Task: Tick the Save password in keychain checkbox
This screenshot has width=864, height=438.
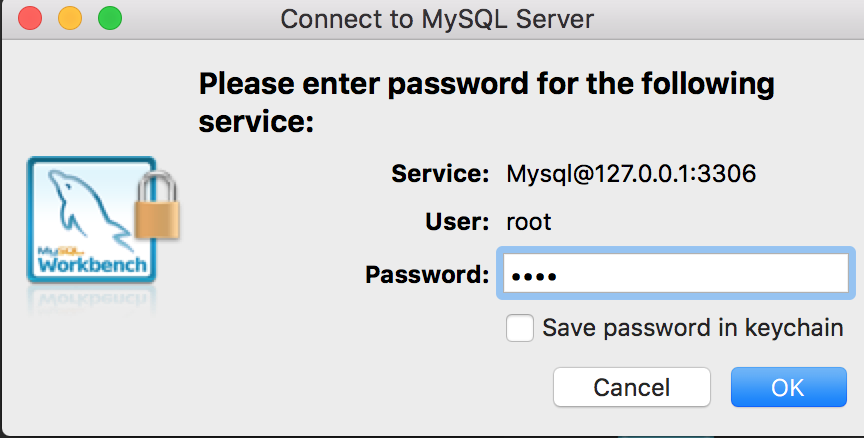Action: click(x=520, y=328)
